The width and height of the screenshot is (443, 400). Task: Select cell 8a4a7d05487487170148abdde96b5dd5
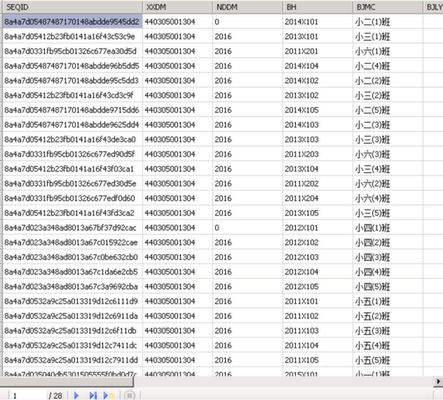click(x=73, y=66)
